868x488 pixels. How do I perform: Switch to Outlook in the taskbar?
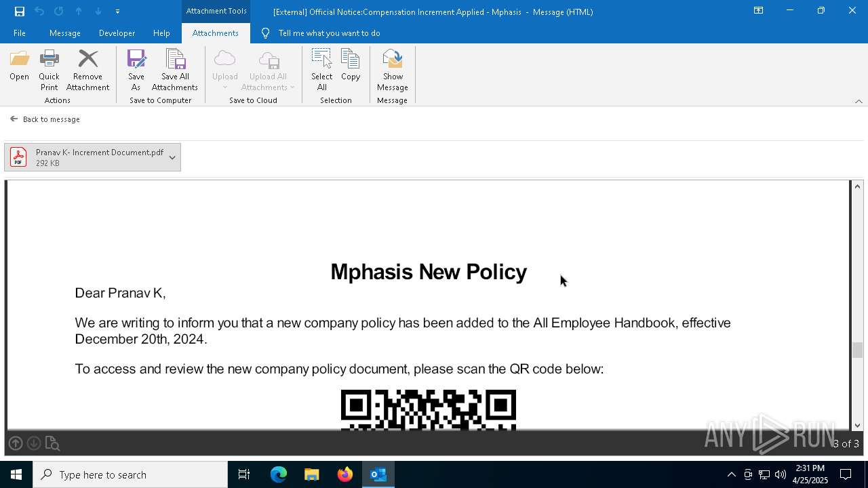pyautogui.click(x=378, y=474)
